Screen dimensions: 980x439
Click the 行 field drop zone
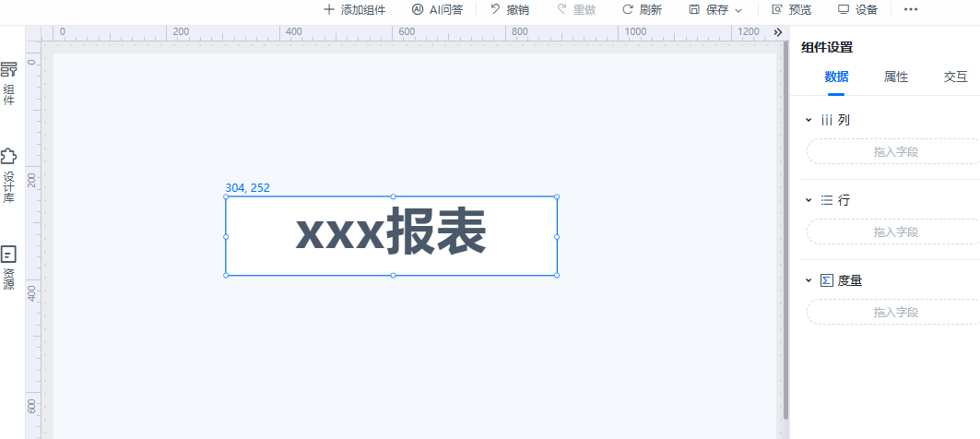click(893, 232)
